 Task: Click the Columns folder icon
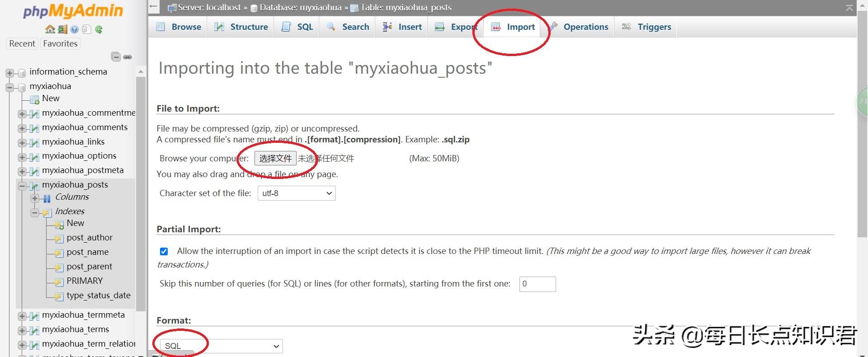click(x=47, y=198)
